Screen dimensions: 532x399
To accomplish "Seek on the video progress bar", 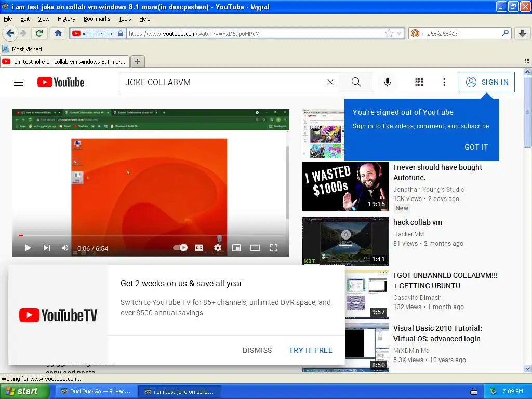I will click(151, 235).
